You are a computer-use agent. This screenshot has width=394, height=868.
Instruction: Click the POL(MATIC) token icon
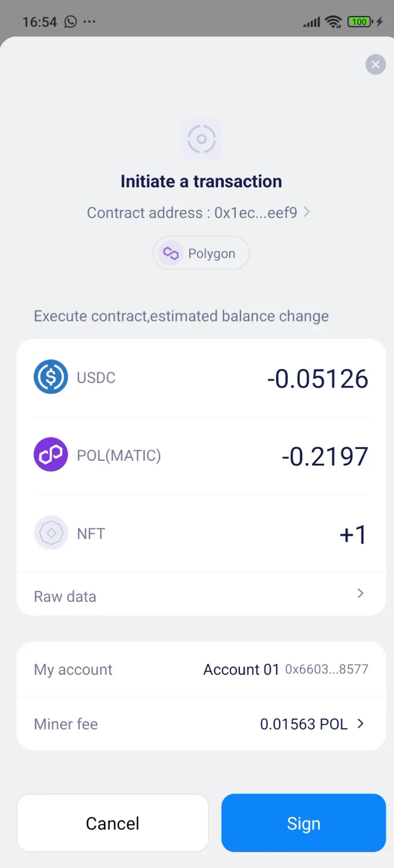(x=51, y=455)
